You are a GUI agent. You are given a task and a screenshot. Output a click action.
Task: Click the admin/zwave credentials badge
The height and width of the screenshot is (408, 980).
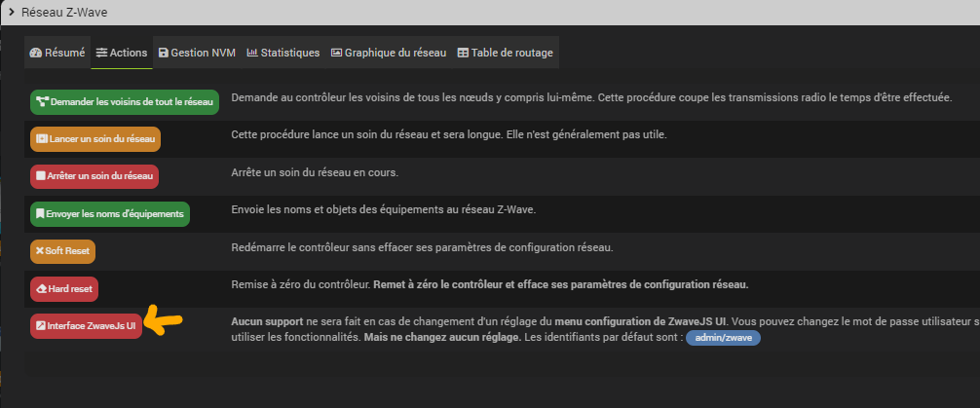point(723,338)
